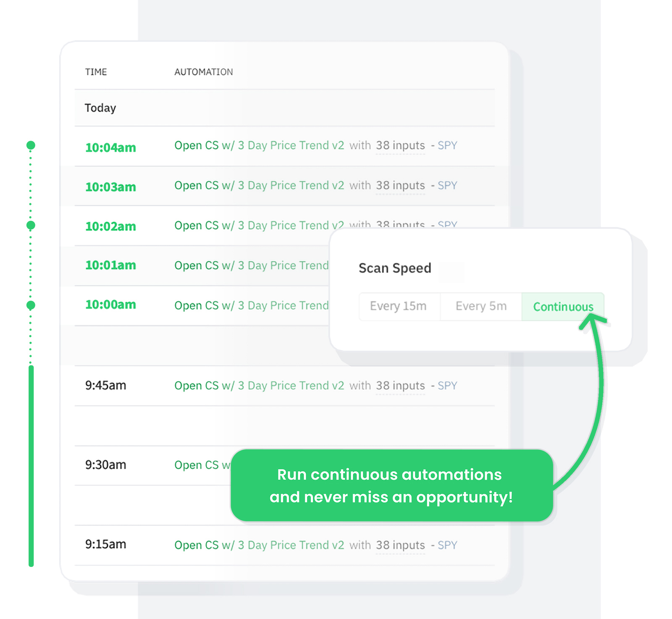Viewport: 672px width, 619px height.
Task: Open the 38 inputs details for 10:03am run
Action: [400, 185]
